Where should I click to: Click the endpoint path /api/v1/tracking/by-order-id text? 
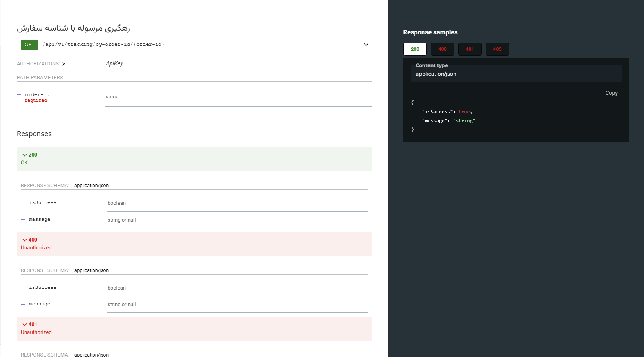click(x=103, y=45)
